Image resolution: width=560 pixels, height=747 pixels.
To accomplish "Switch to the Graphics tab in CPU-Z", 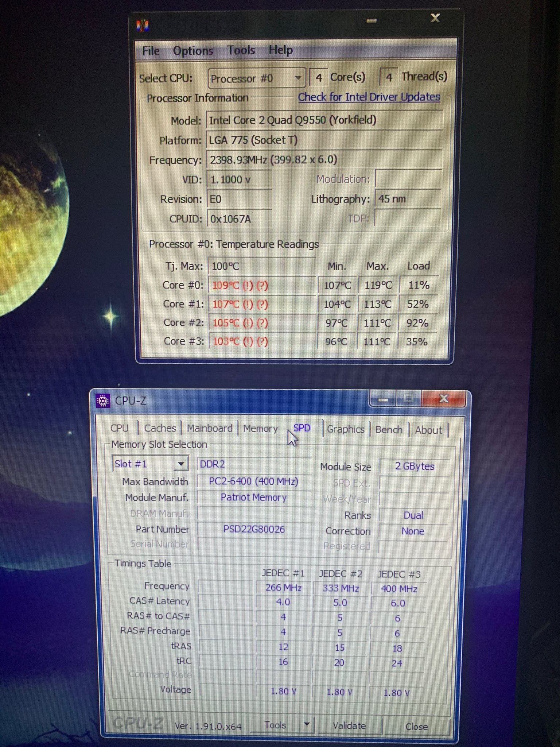I will [x=346, y=429].
